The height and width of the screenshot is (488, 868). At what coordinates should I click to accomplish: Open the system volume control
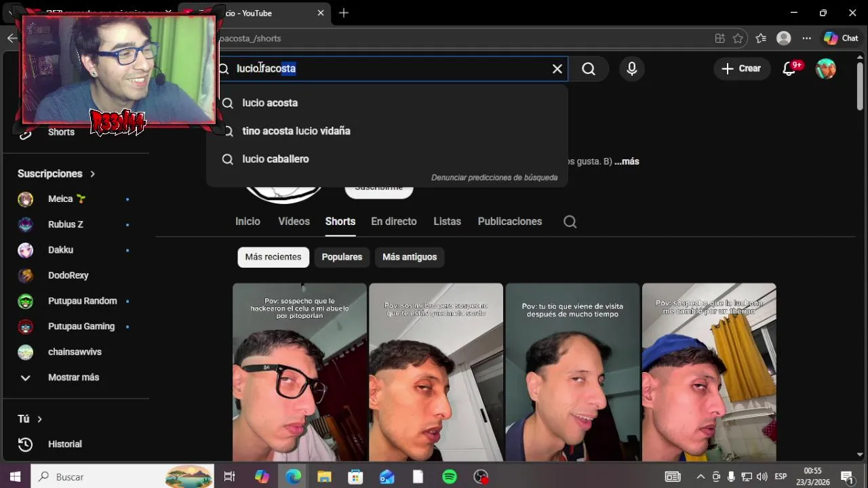pos(762,477)
